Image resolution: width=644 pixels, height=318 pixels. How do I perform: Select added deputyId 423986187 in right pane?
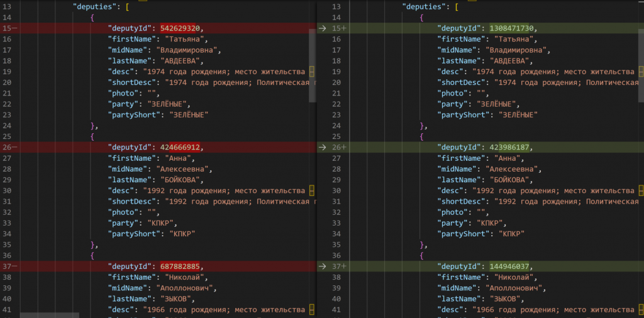[509, 147]
